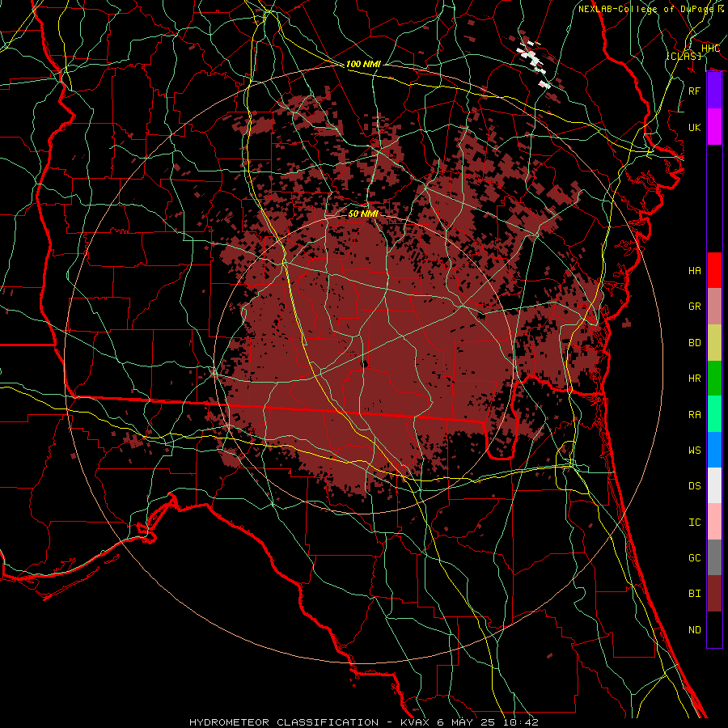Screen dimensions: 728x728
Task: Click the 'HA' legend label
Action: click(695, 270)
